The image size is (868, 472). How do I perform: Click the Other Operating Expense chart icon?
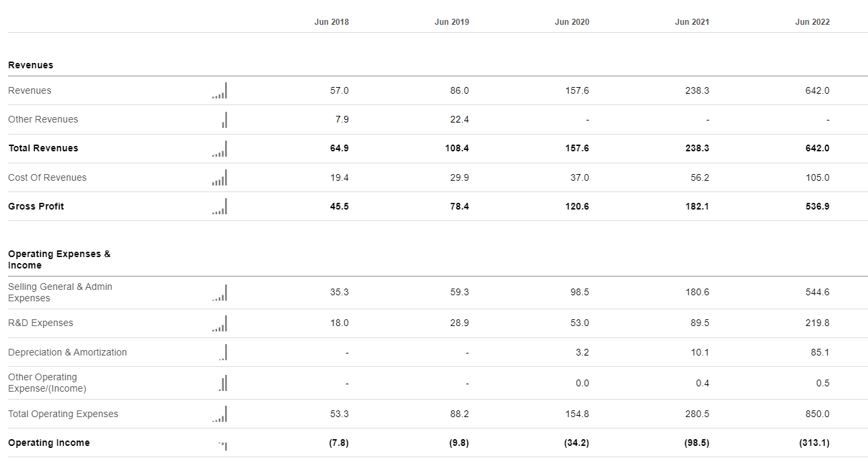point(223,383)
